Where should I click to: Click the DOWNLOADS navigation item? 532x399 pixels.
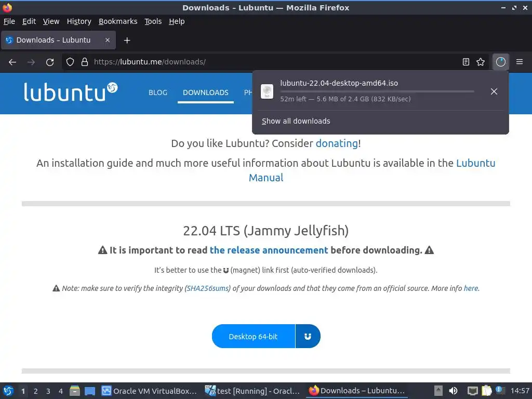click(206, 92)
